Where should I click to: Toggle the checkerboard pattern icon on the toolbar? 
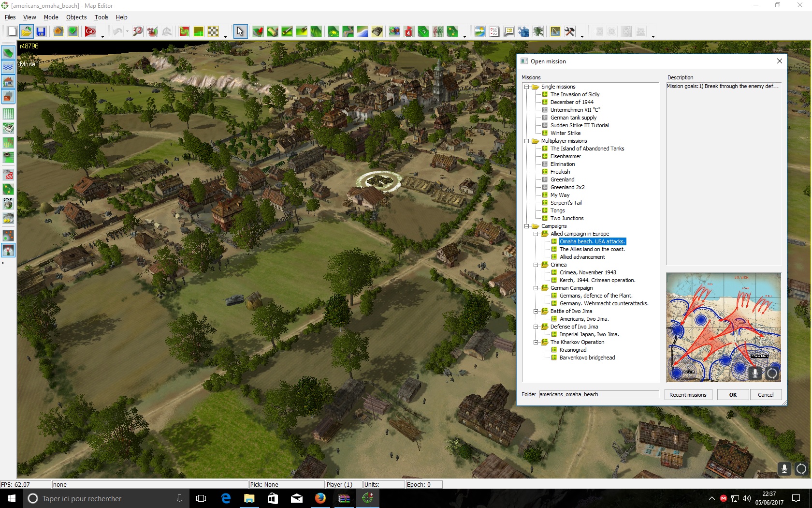click(214, 31)
